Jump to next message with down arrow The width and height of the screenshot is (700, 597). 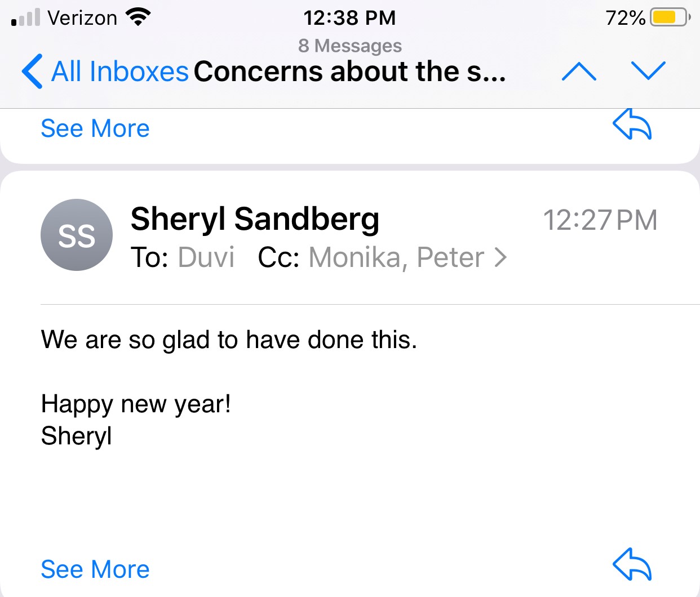click(648, 70)
